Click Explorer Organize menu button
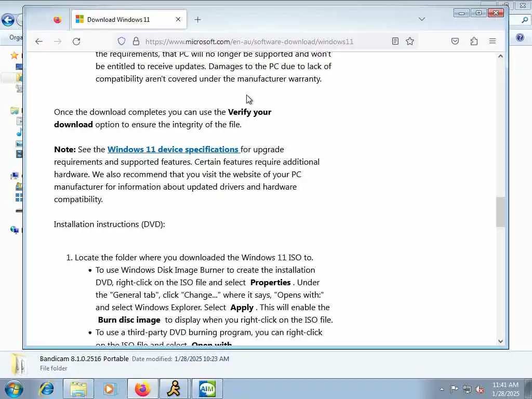The image size is (532, 399). tap(16, 37)
